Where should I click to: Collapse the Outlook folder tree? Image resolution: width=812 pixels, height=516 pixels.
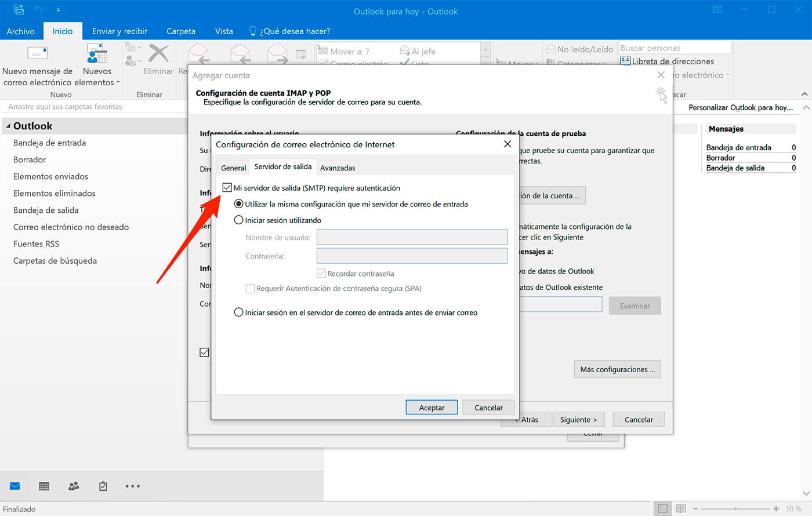(7, 125)
